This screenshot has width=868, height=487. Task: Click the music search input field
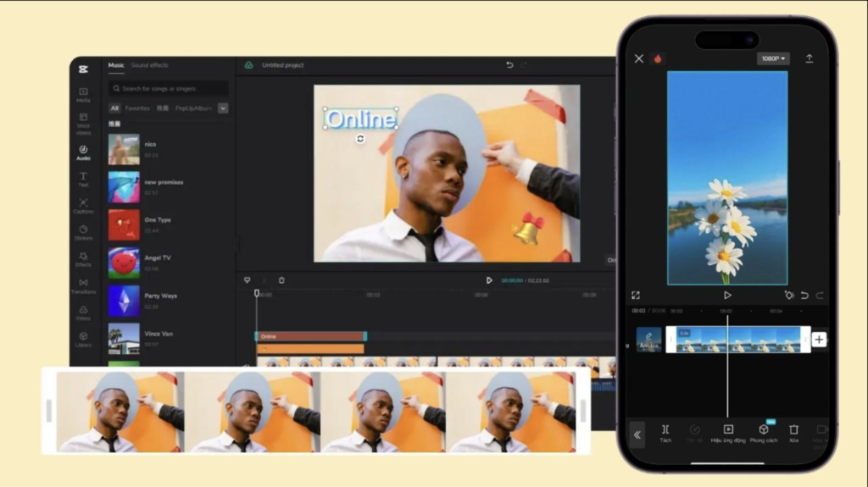click(x=168, y=88)
